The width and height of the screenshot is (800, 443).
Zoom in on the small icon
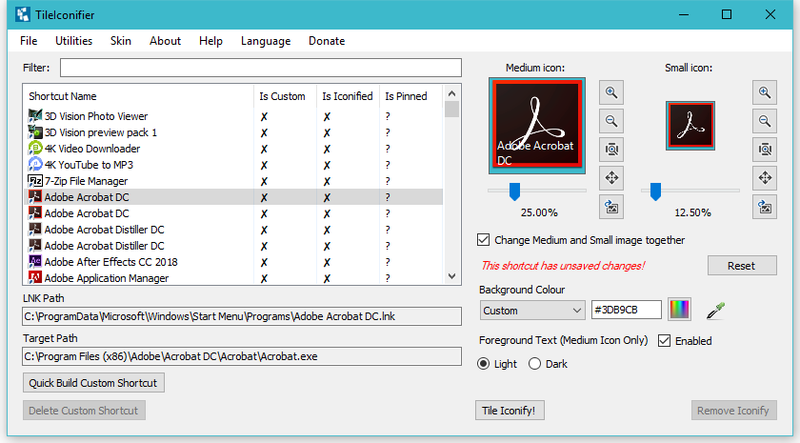[x=764, y=93]
